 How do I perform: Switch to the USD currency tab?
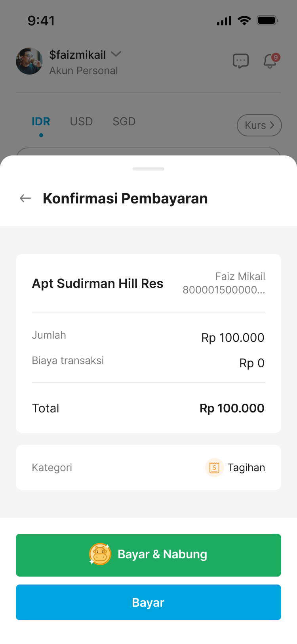click(x=81, y=121)
